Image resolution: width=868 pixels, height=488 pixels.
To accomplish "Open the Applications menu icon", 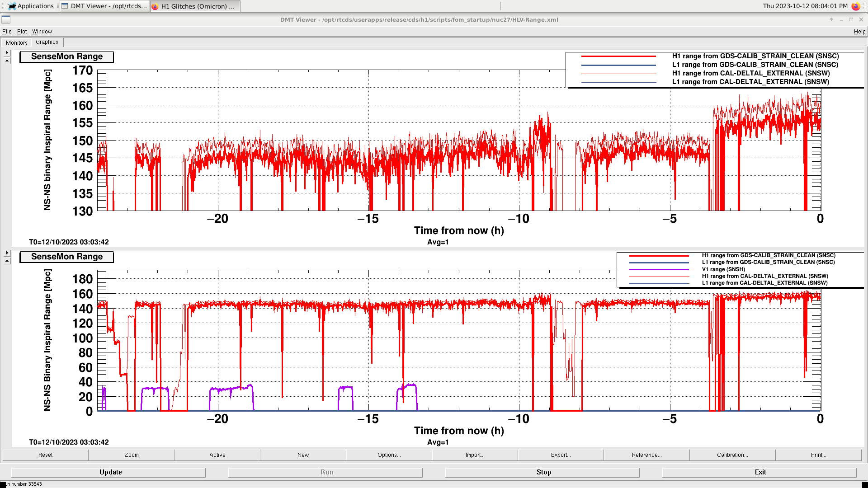I will 12,6.
